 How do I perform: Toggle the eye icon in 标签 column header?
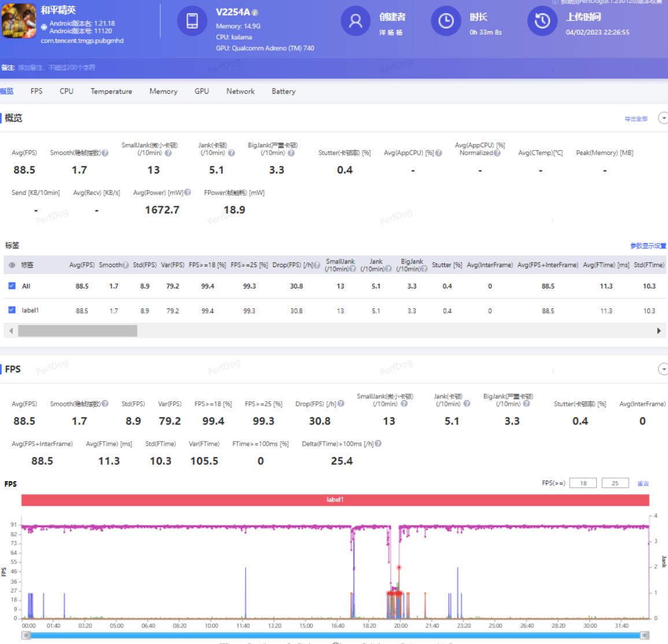coord(12,265)
